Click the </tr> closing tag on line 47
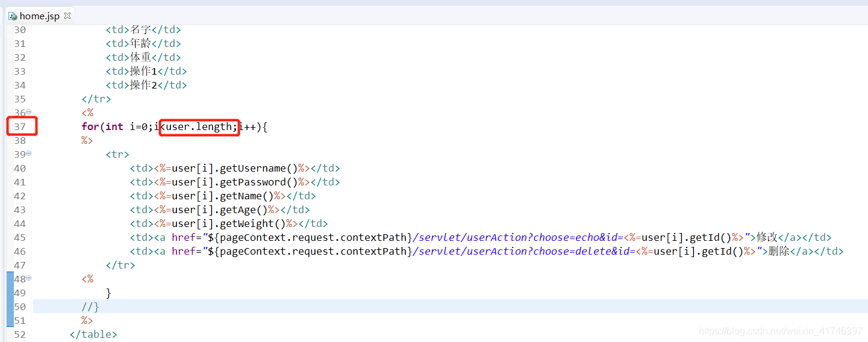 tap(120, 265)
